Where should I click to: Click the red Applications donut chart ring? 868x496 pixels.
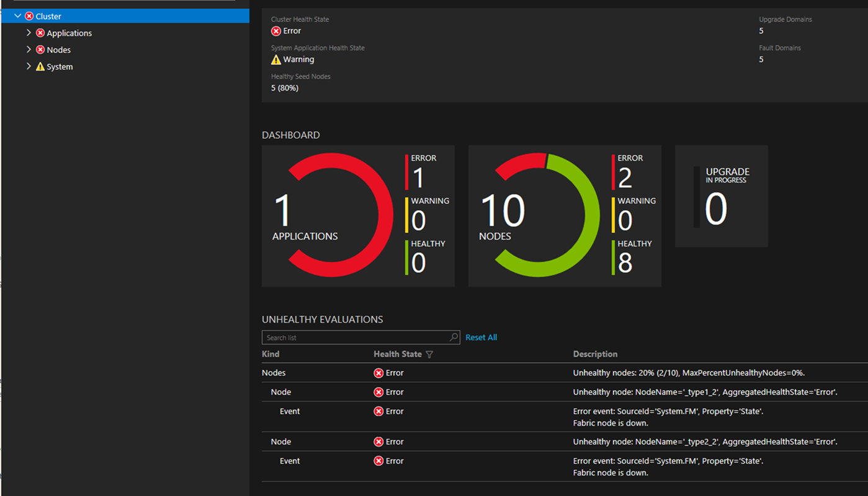[x=383, y=215]
